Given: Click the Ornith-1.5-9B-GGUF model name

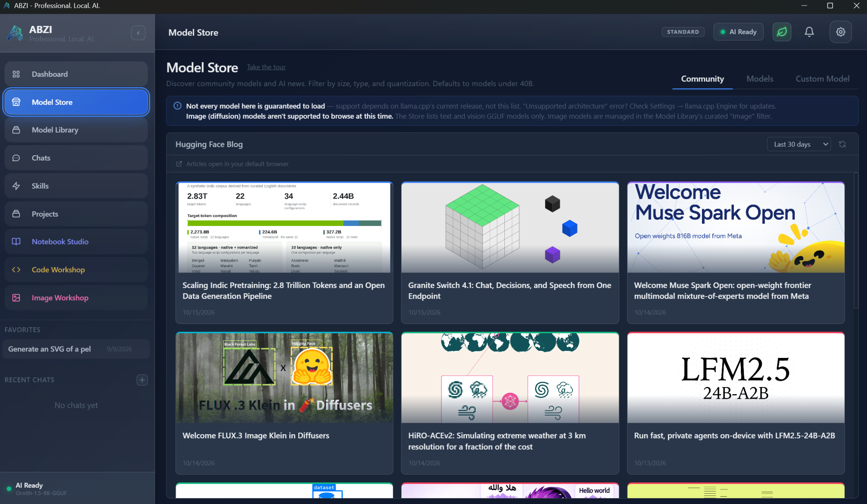Looking at the screenshot, I should pyautogui.click(x=41, y=493).
